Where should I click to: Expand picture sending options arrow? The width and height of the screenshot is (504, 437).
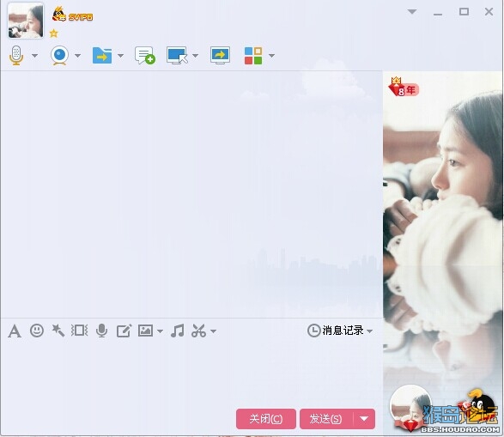[x=160, y=331]
